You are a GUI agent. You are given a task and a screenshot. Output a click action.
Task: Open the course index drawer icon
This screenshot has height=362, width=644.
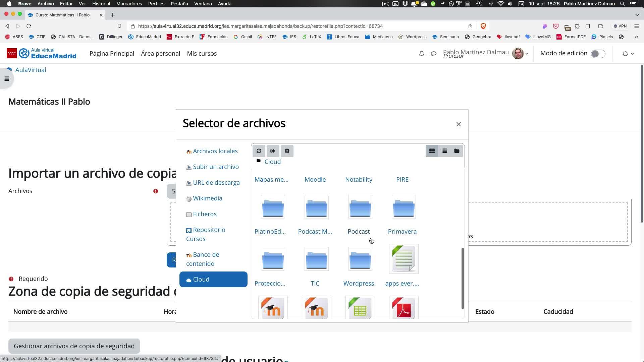(6, 79)
